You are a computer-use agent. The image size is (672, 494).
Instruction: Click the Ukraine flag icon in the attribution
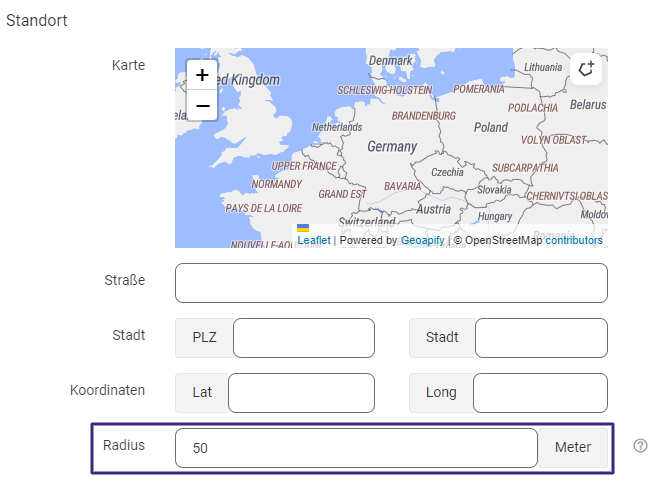click(x=303, y=229)
